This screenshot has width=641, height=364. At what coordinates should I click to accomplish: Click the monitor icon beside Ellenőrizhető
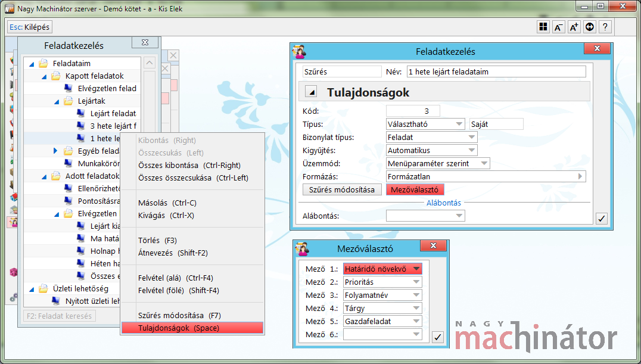click(x=69, y=188)
